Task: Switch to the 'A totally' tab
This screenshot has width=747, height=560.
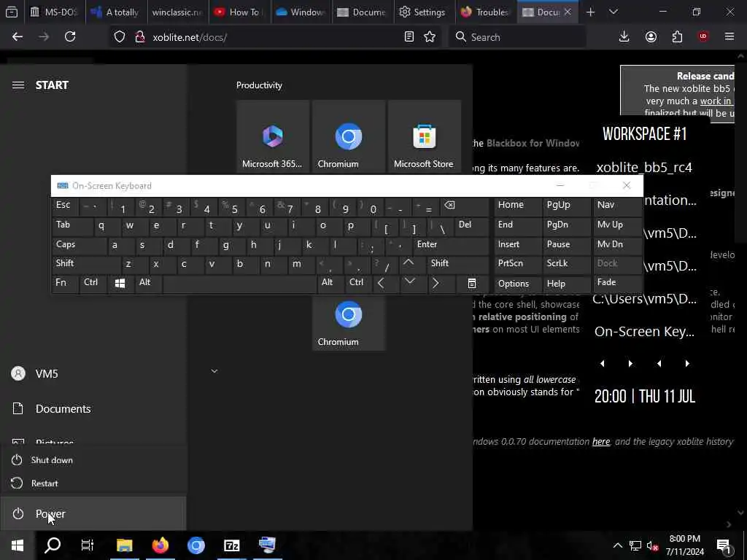Action: 116,12
